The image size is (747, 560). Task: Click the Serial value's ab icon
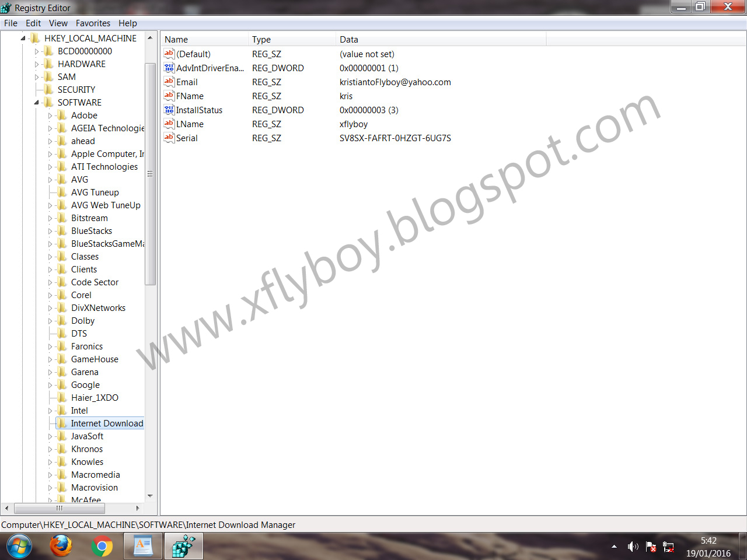(169, 138)
